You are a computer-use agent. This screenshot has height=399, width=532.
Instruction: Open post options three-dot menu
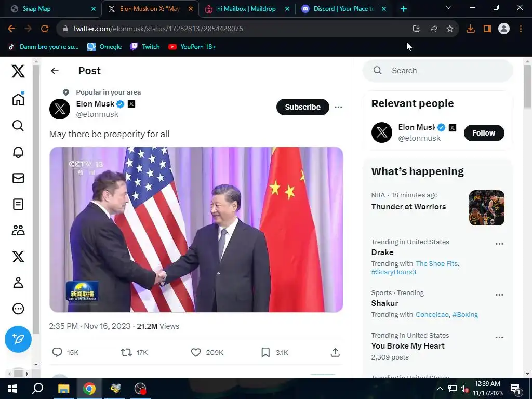pos(338,107)
